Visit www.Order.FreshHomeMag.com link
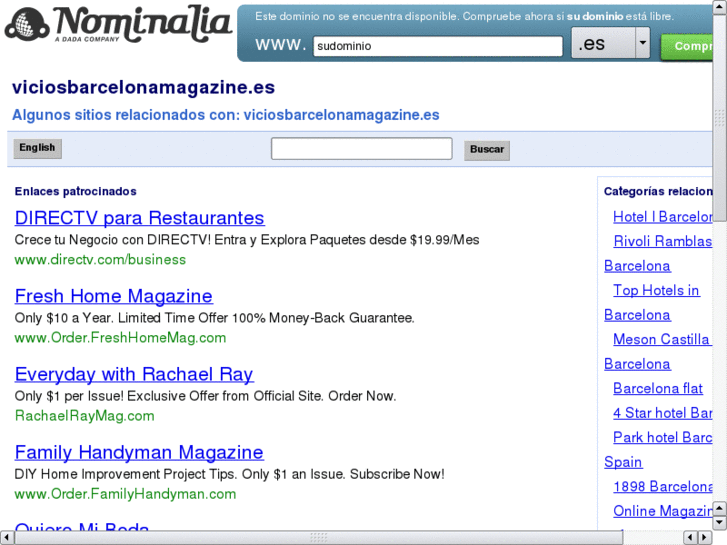The image size is (727, 545). click(121, 338)
